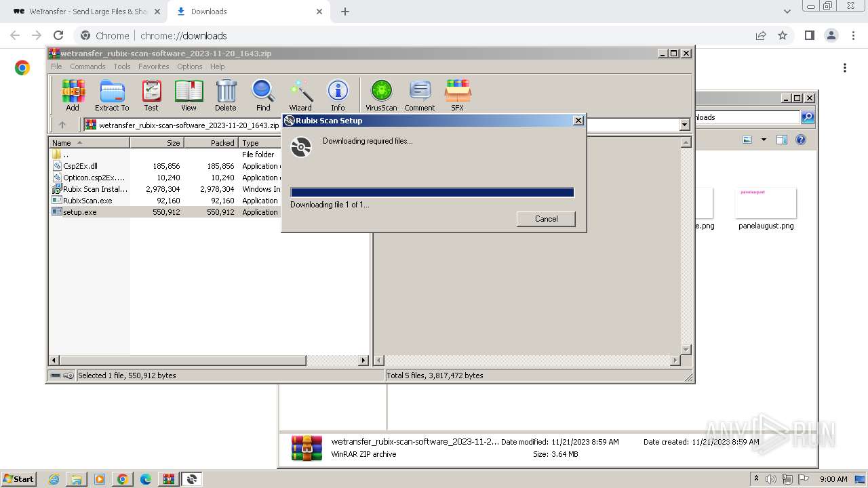This screenshot has width=868, height=488.
Task: Click the Chrome address bar
Action: [407, 35]
